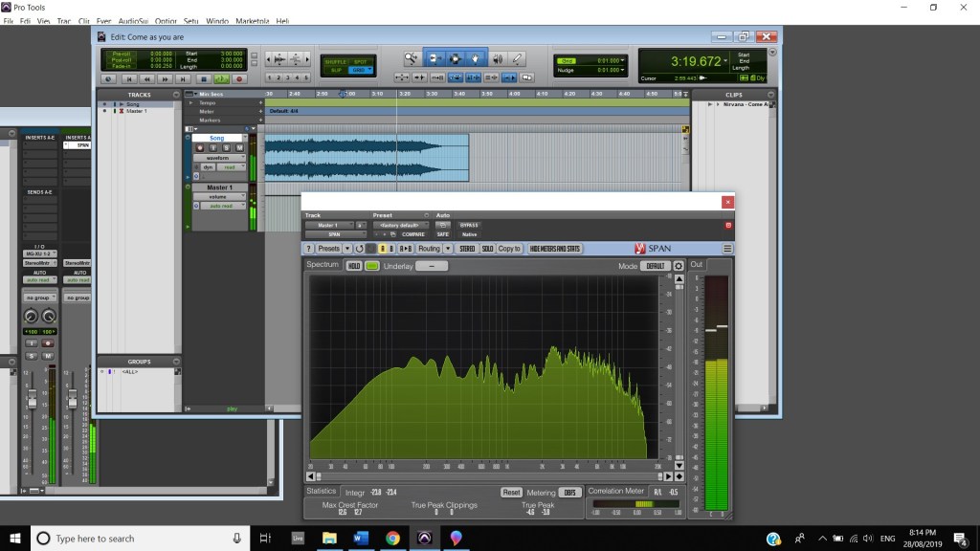980x551 pixels.
Task: Select the Grabber hand tool
Action: (x=475, y=58)
